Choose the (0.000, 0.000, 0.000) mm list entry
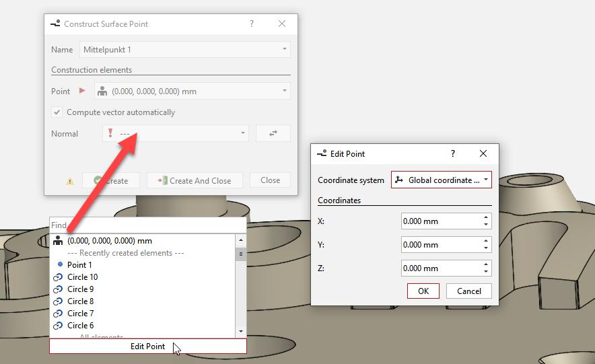This screenshot has width=595, height=364. (x=109, y=241)
